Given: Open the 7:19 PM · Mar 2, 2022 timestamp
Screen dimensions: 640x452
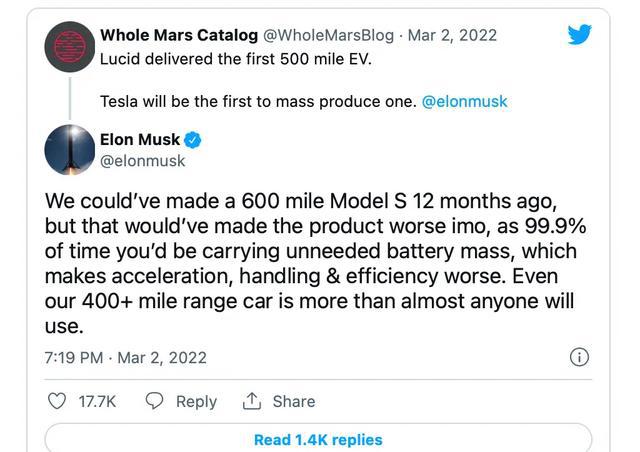Looking at the screenshot, I should (x=126, y=358).
